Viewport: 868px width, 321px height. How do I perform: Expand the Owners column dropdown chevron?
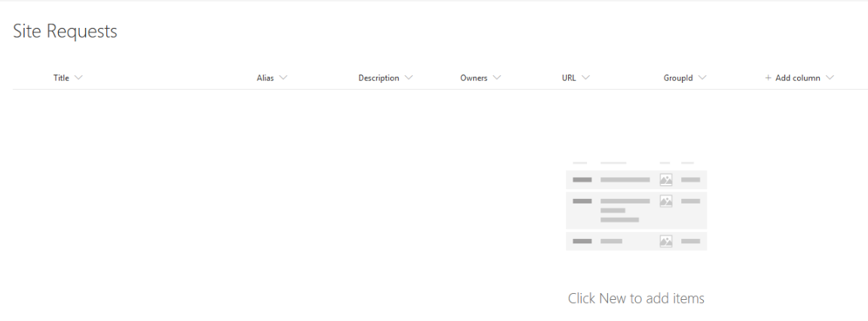coord(497,78)
